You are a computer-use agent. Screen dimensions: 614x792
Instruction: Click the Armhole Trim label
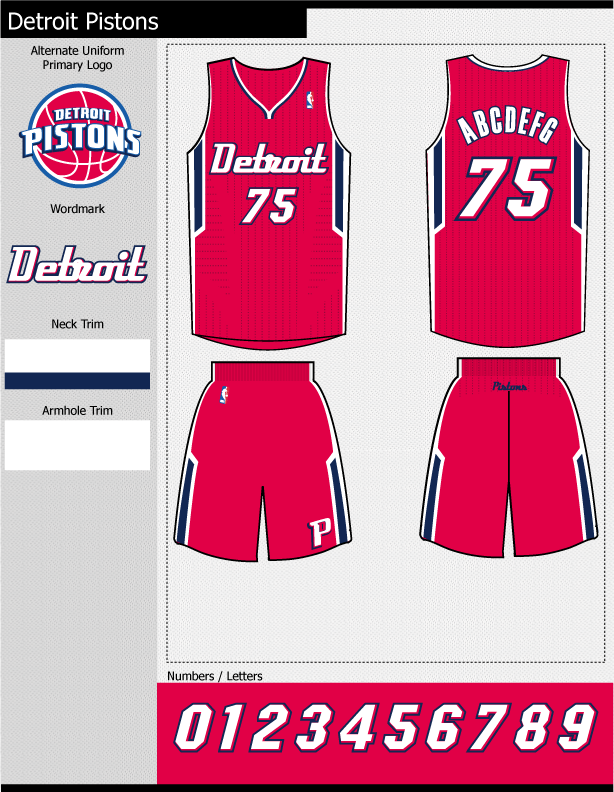click(x=77, y=411)
